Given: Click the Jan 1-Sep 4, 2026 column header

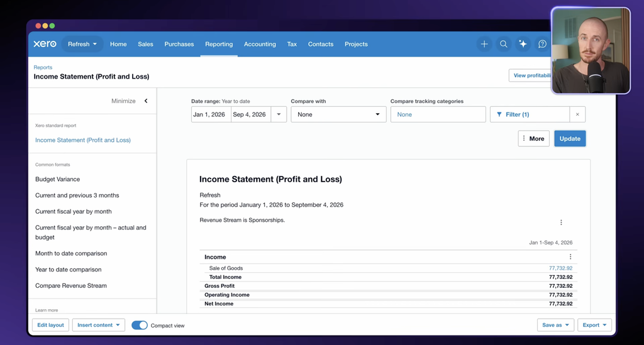Looking at the screenshot, I should tap(551, 243).
